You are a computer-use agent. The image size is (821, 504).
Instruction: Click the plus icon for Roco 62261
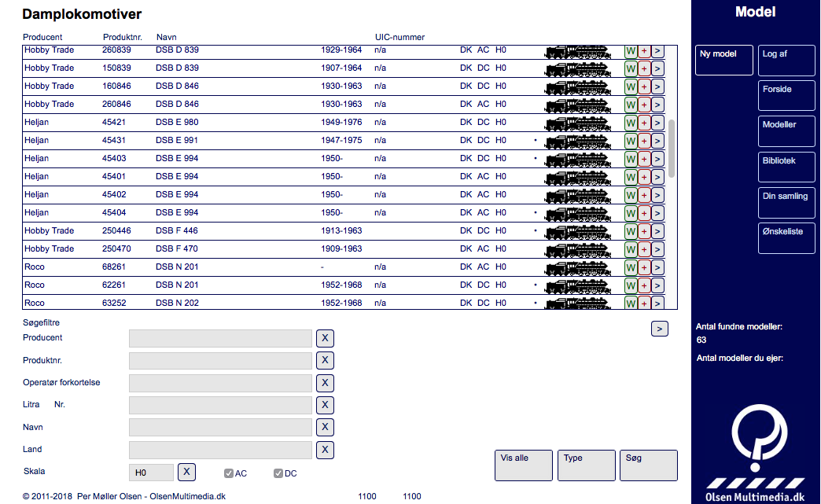[x=644, y=285]
